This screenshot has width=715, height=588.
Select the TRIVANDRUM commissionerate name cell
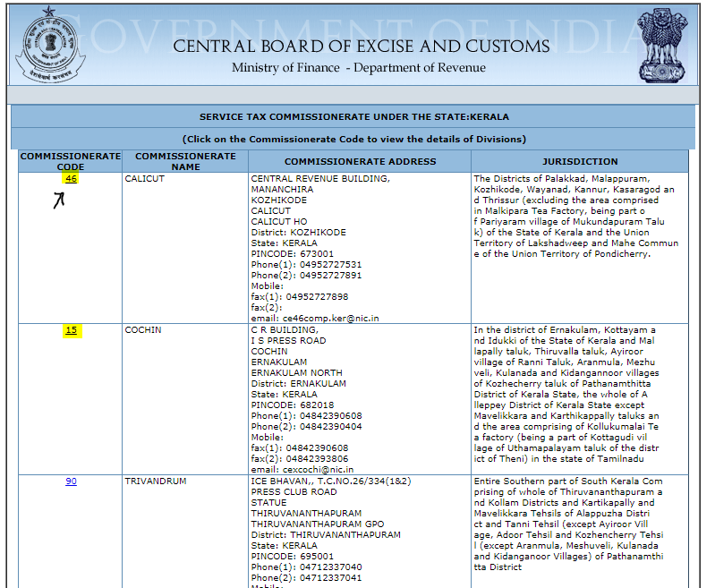[184, 532]
